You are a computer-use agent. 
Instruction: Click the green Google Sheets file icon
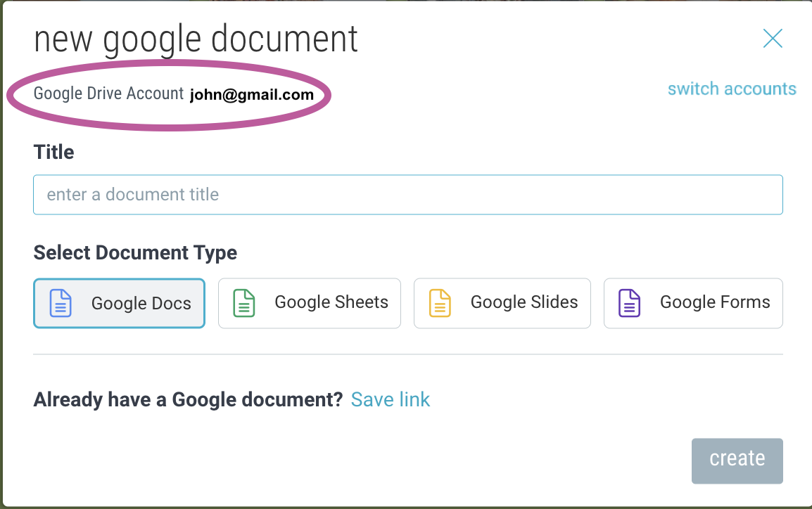click(x=244, y=303)
